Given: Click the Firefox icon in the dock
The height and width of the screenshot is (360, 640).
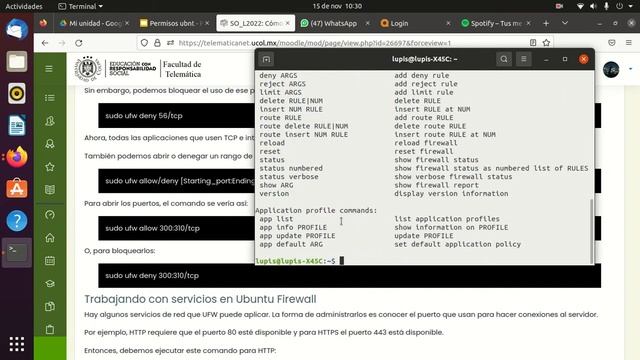Looking at the screenshot, I should (x=17, y=157).
